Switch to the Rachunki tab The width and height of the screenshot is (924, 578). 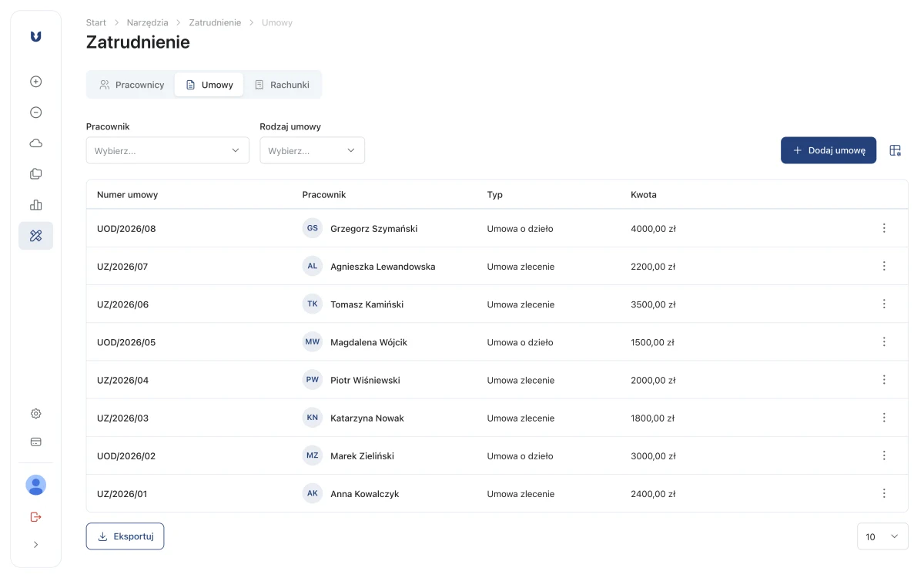[x=282, y=85]
